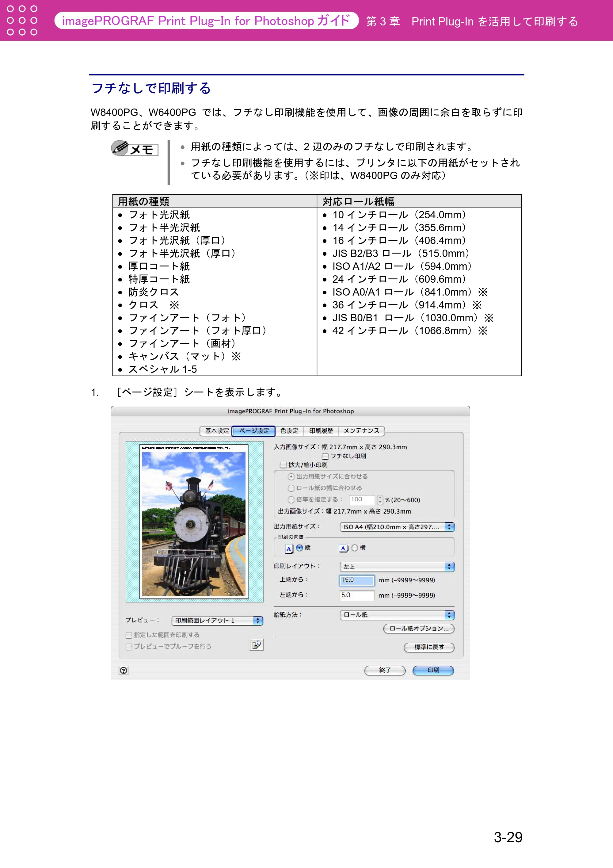Click the ロール紙オプション... button
Viewport: 613px width, 868px height.
(419, 629)
